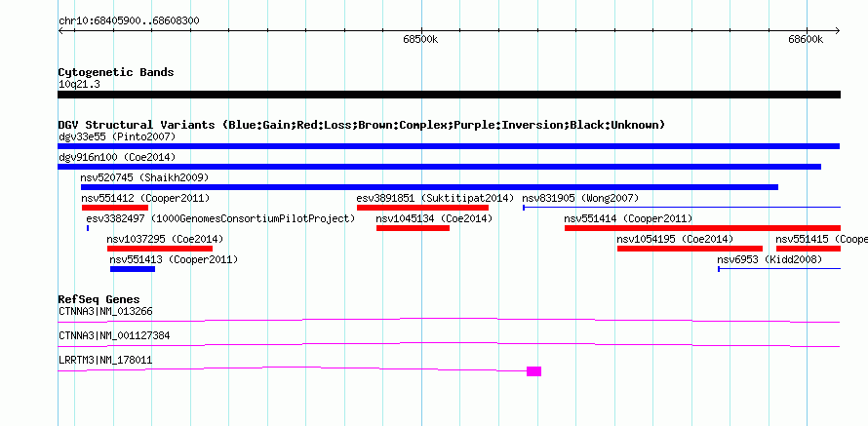
Task: Select the red nsv551412 loss bar
Action: [x=115, y=208]
